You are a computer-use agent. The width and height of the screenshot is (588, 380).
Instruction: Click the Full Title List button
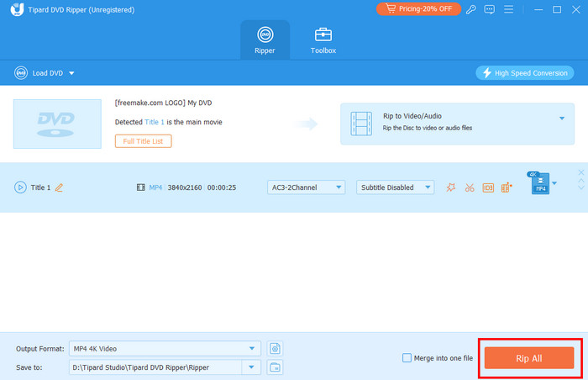pos(144,141)
